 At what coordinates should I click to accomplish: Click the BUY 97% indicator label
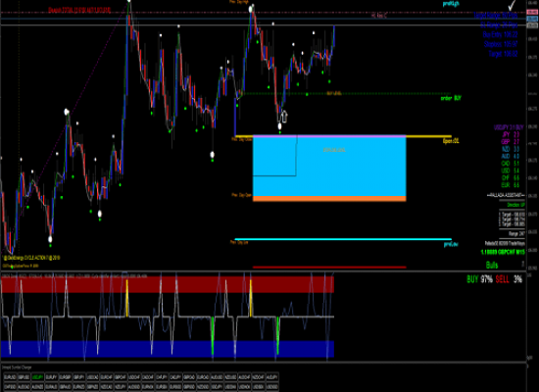[479, 279]
